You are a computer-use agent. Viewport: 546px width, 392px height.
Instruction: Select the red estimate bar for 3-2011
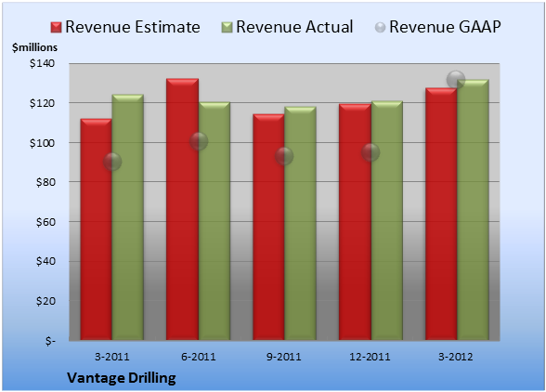97,229
